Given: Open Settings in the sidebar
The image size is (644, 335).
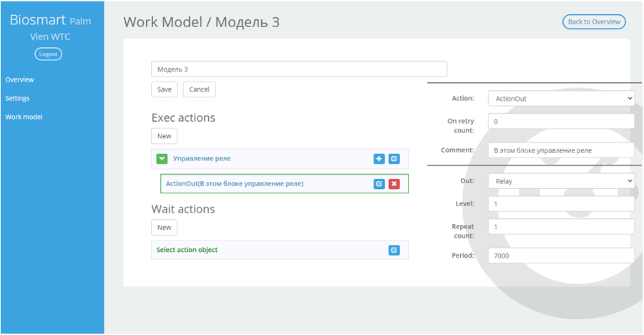Looking at the screenshot, I should coord(17,98).
